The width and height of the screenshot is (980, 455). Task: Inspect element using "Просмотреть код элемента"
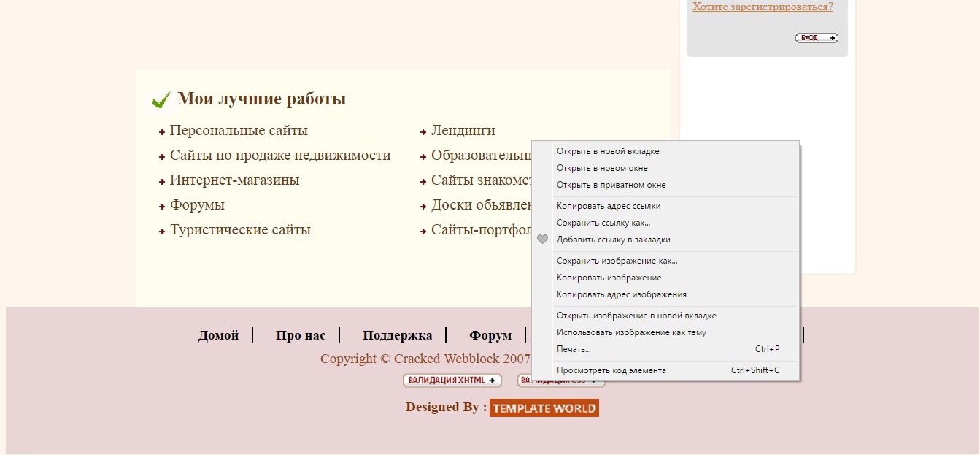click(x=611, y=370)
